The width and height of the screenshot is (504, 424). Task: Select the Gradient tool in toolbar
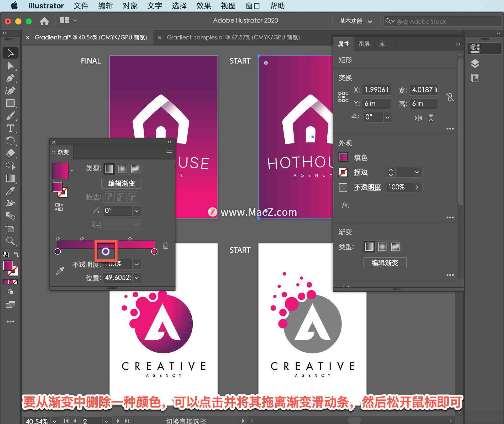click(x=10, y=178)
